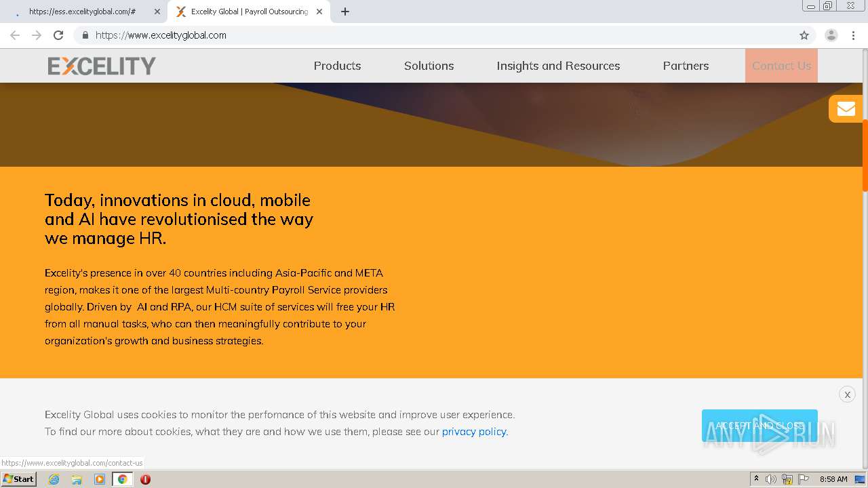Open Chrome's three-dot menu
This screenshot has width=868, height=488.
853,35
